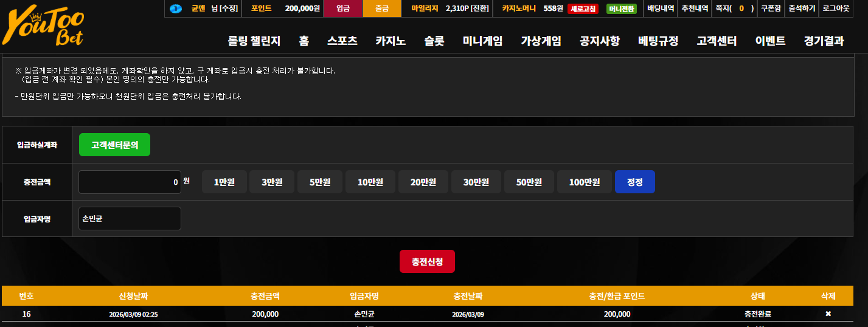This screenshot has height=327, width=868.
Task: Click the YouToo Bet logo
Action: (43, 27)
